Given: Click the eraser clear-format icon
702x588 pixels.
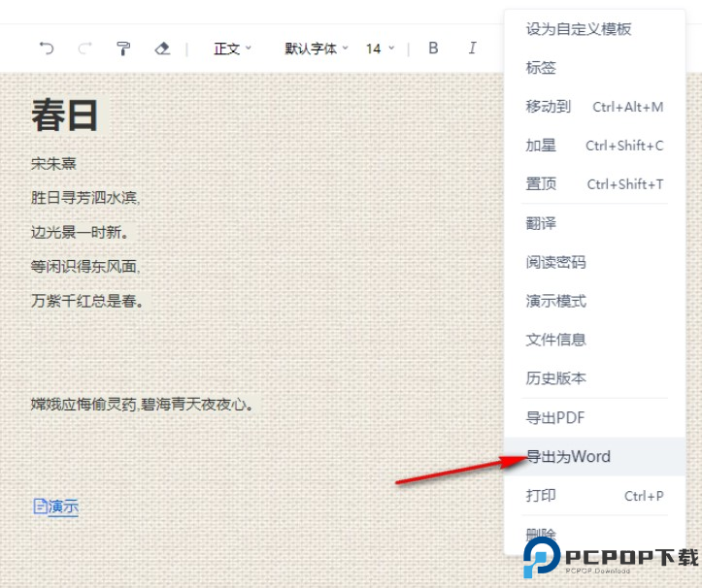Looking at the screenshot, I should pos(162,48).
